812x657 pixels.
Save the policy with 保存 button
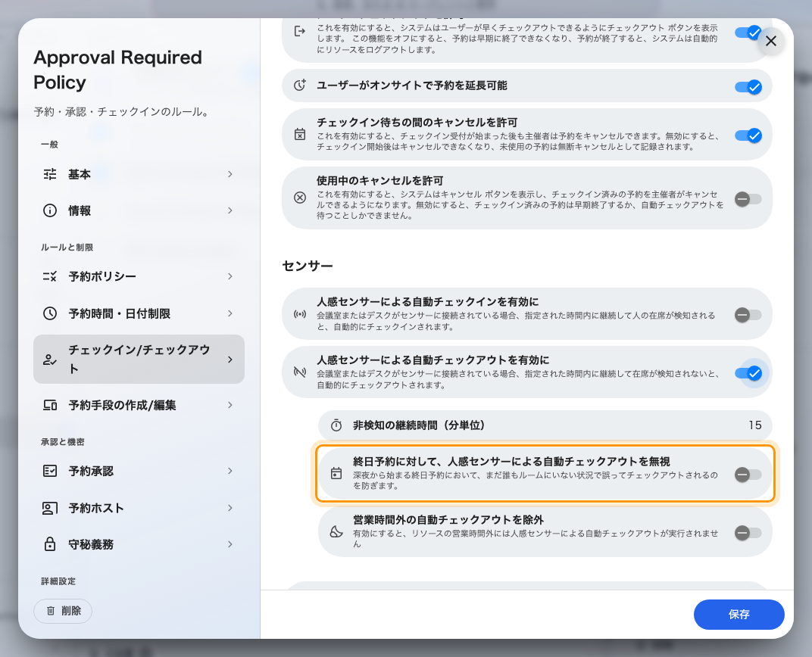(739, 615)
